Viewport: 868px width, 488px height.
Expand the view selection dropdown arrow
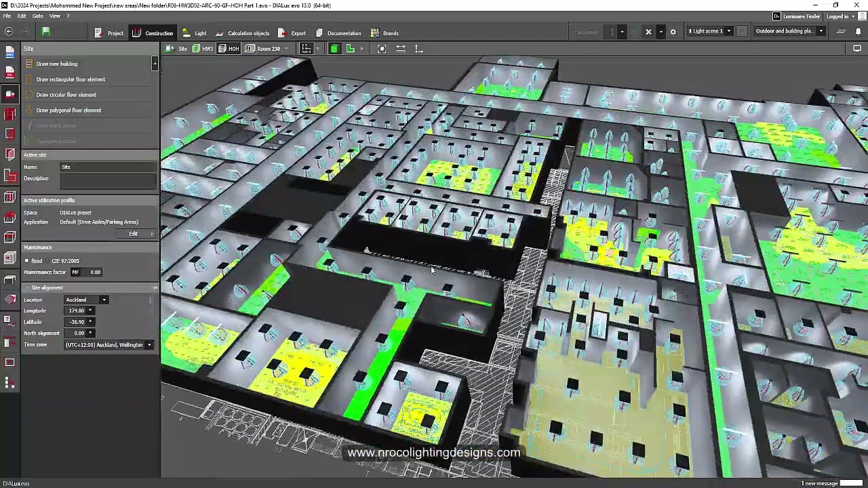[x=317, y=49]
